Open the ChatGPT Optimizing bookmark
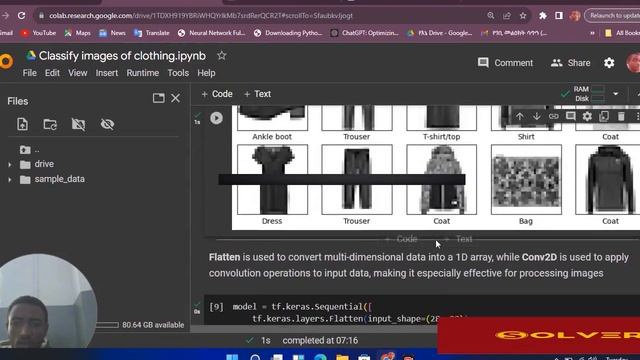 (x=364, y=33)
